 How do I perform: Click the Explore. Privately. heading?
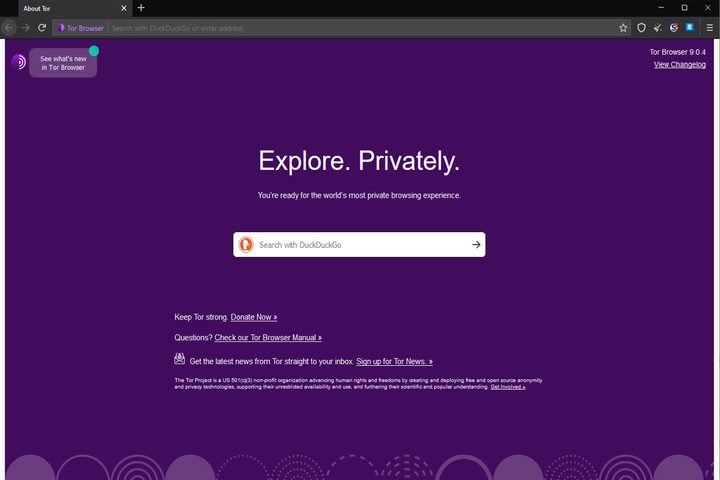pyautogui.click(x=359, y=161)
